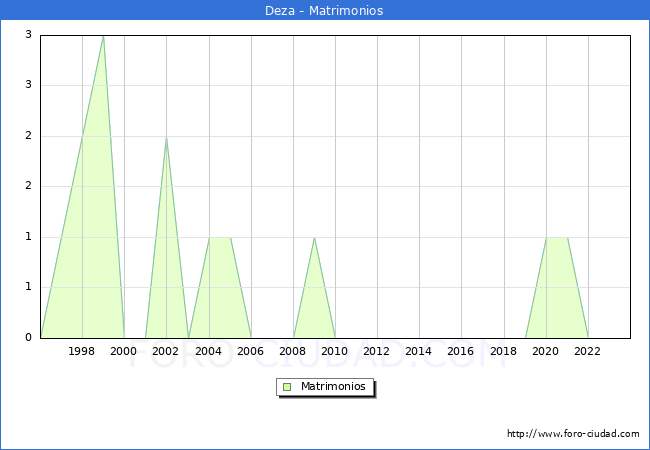Image resolution: width=650 pixels, height=450 pixels.
Task: Open the foro-ciudad.com link
Action: pos(573,434)
